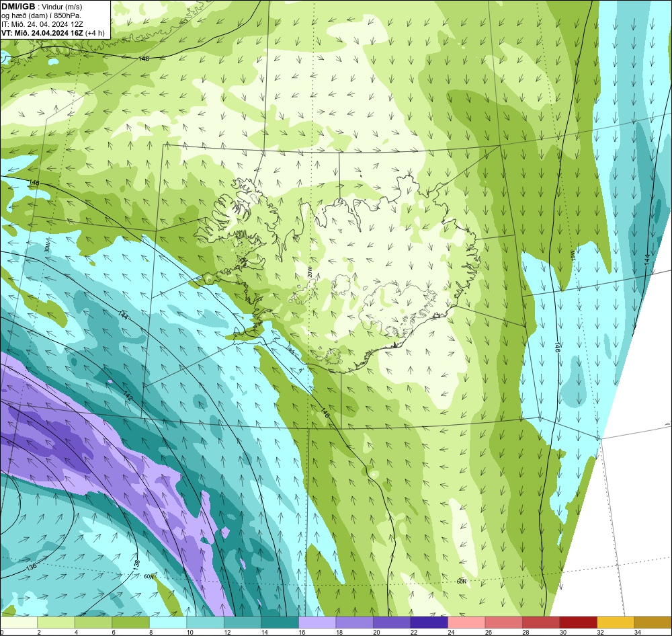
Task: Click the 30W longitude label
Action: point(48,247)
